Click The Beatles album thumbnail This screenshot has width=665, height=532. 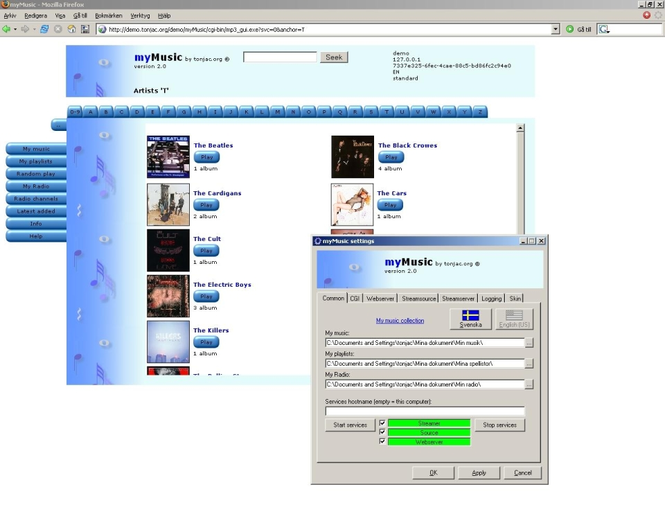tap(168, 157)
